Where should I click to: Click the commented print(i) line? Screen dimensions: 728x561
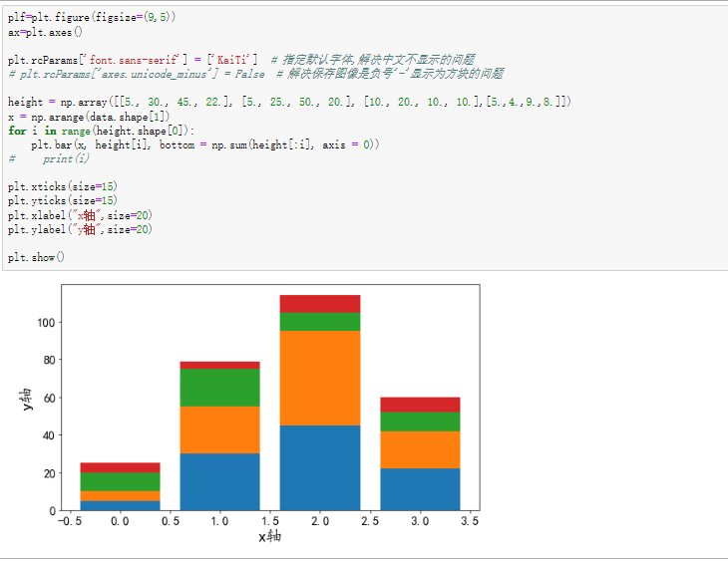point(49,159)
